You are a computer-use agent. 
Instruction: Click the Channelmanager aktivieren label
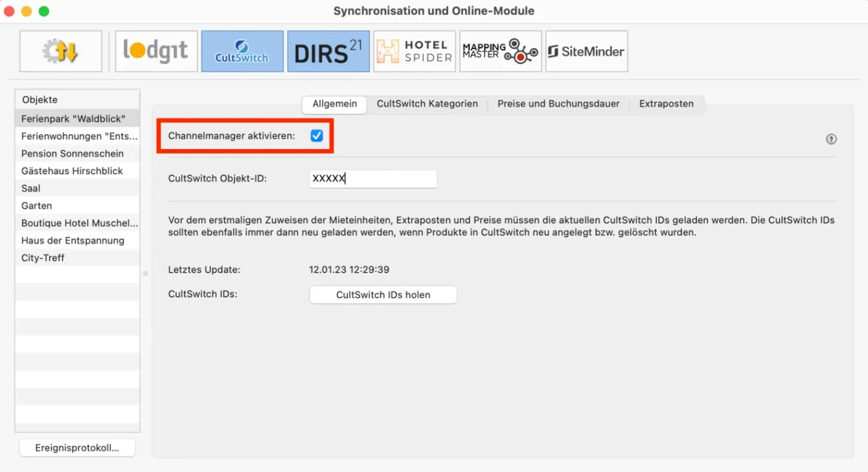click(231, 136)
